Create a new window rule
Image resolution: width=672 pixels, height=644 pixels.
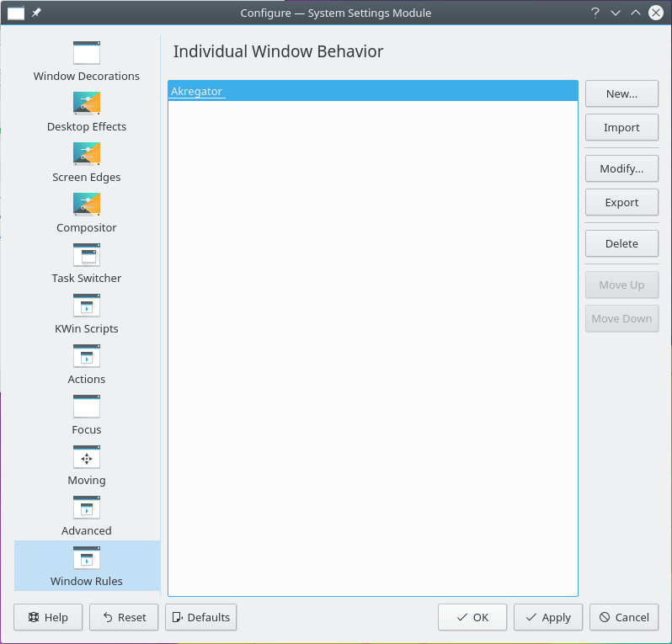click(x=621, y=94)
